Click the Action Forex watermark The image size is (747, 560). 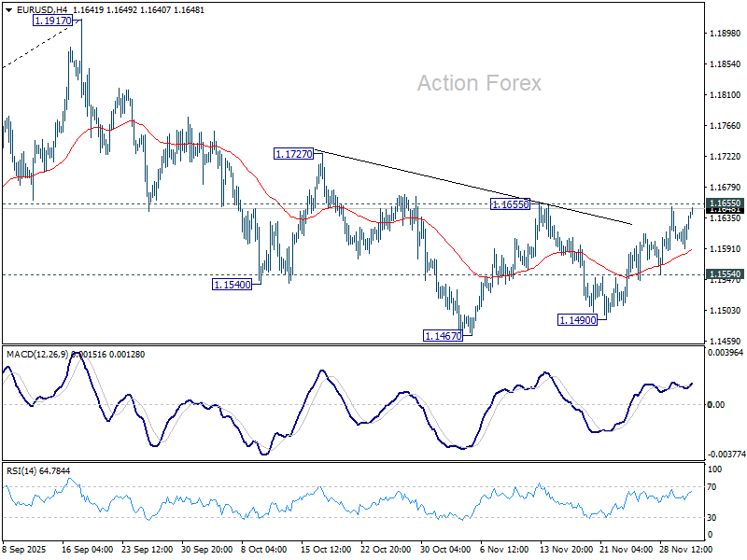(x=478, y=83)
